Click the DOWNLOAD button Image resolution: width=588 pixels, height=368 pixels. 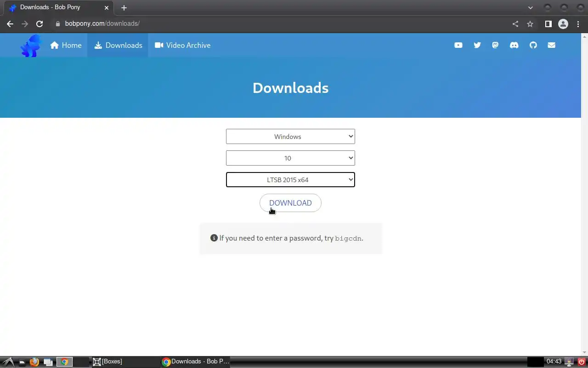290,203
